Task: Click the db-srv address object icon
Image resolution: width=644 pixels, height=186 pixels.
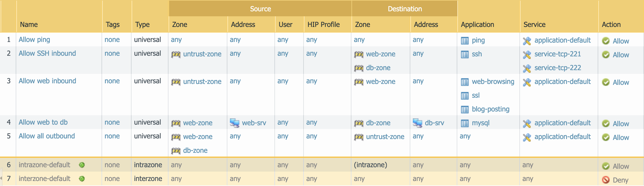Action: (x=418, y=123)
